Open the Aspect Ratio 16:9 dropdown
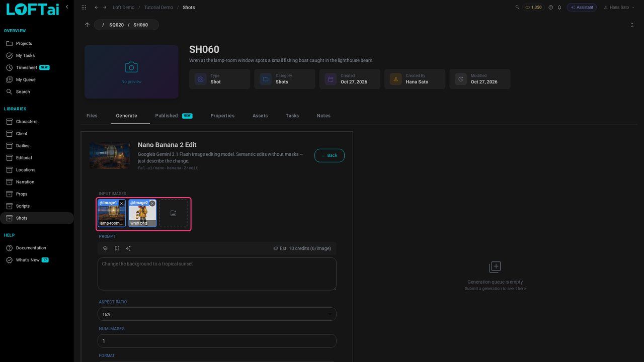The image size is (644, 362). click(217, 314)
